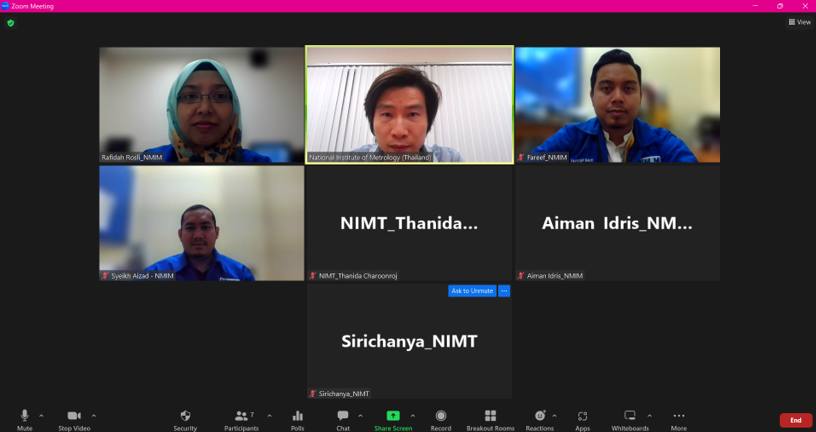
Task: Click Ask to Unmute on Sirichanya tile
Action: [472, 291]
